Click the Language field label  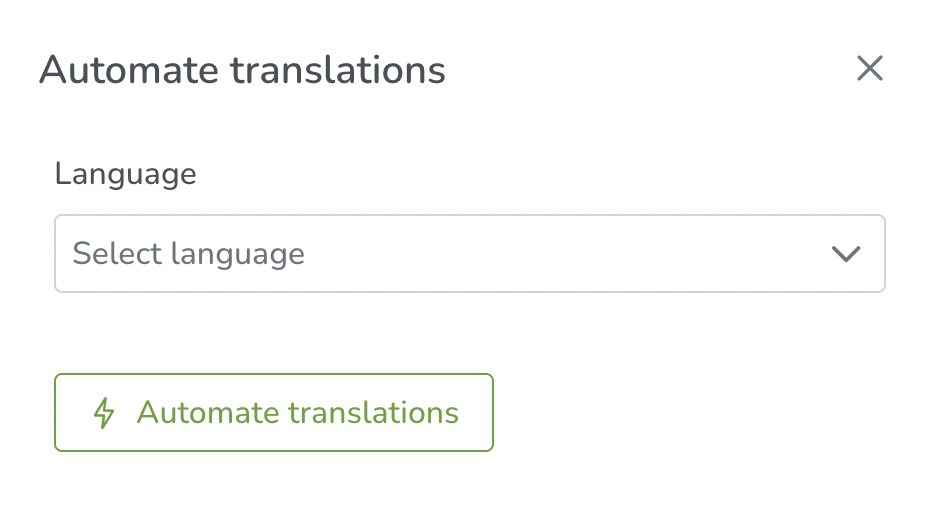126,175
